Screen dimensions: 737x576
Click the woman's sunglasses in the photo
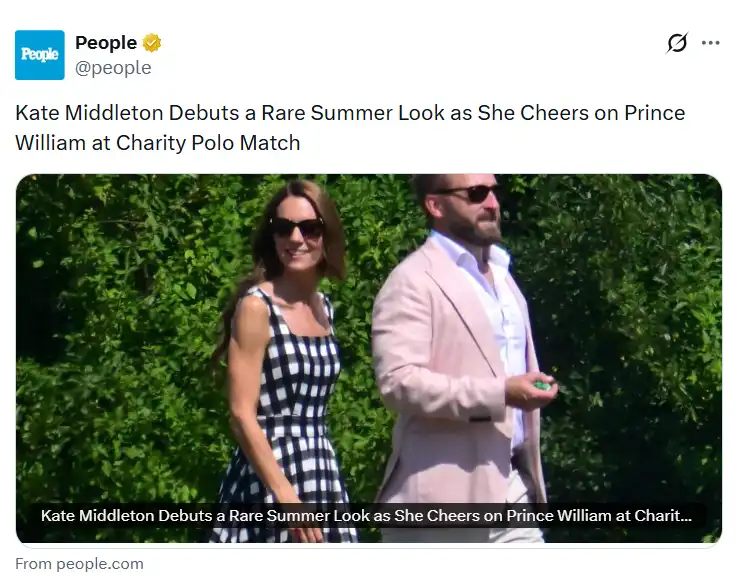(299, 228)
